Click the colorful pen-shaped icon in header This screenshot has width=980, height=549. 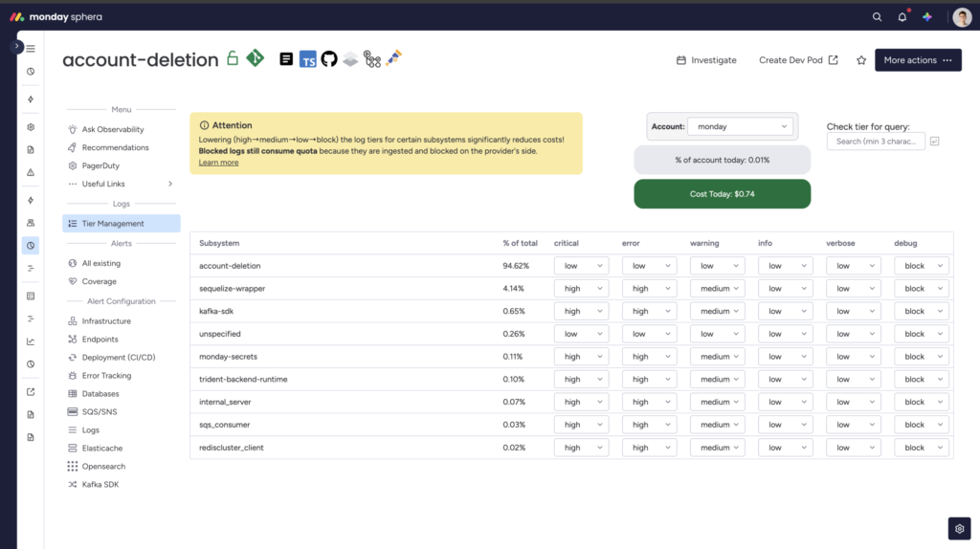click(393, 58)
